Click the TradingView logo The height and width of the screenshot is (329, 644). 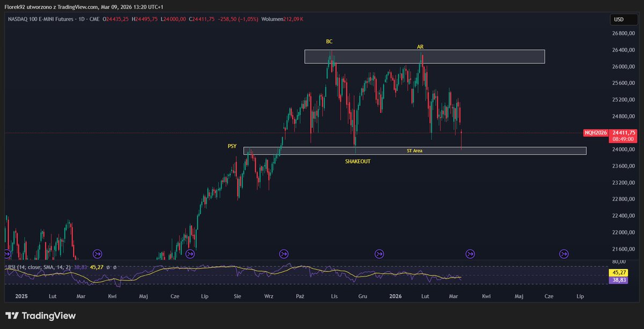coord(41,316)
